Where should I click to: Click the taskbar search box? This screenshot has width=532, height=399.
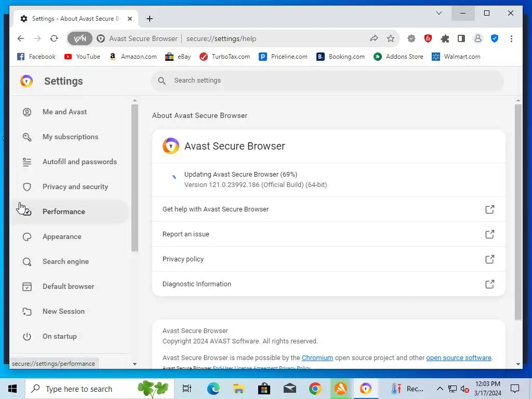pyautogui.click(x=100, y=389)
